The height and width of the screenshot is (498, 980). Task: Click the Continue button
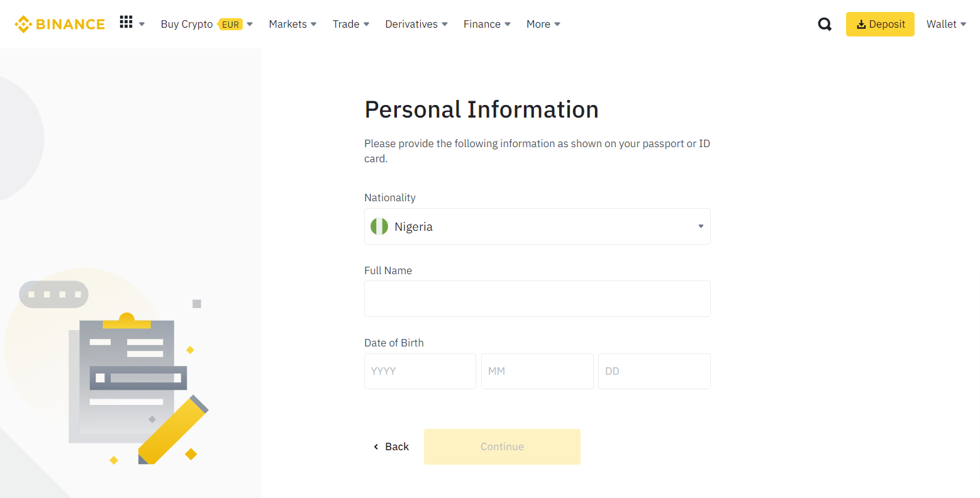point(502,446)
